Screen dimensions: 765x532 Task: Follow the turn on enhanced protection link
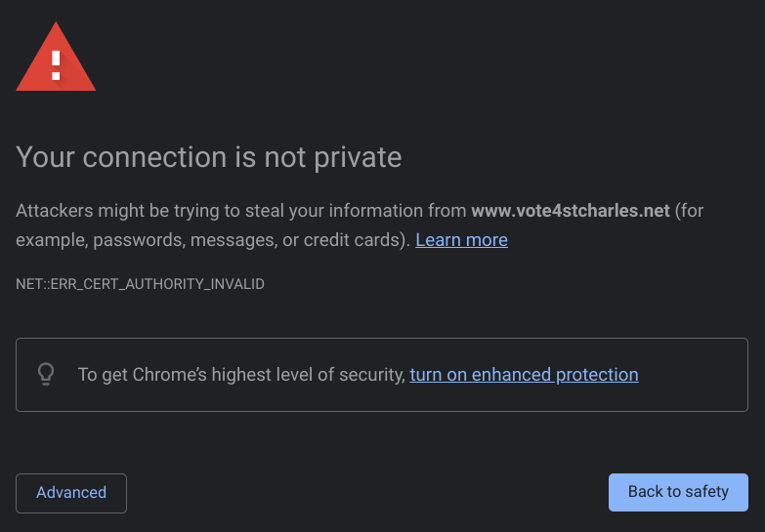pyautogui.click(x=524, y=374)
